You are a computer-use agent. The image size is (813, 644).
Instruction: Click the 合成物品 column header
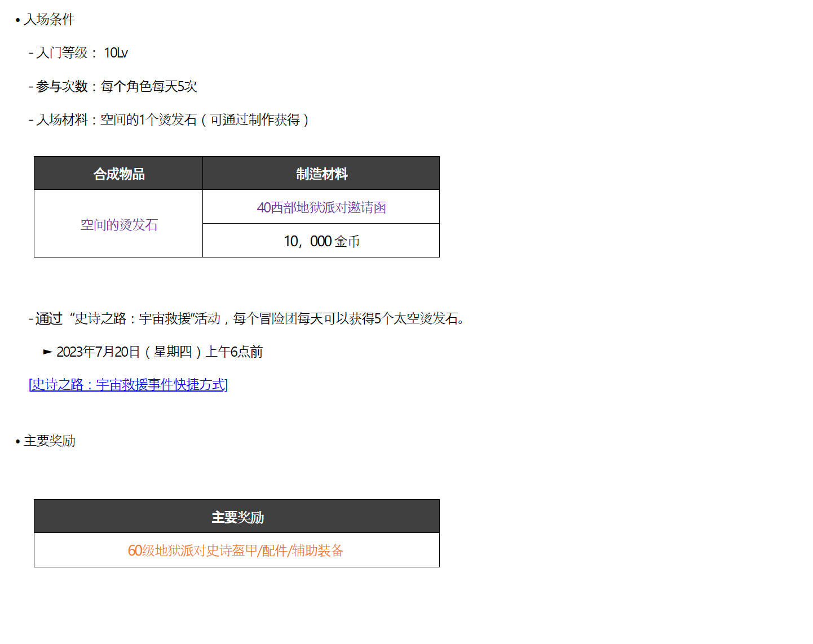click(118, 174)
